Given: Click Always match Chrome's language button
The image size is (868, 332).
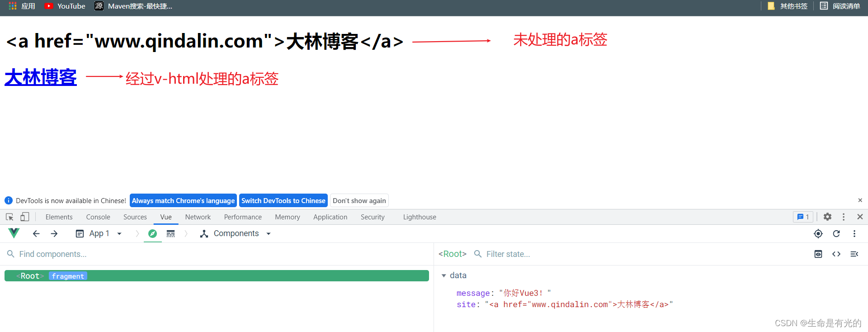Looking at the screenshot, I should tap(183, 200).
